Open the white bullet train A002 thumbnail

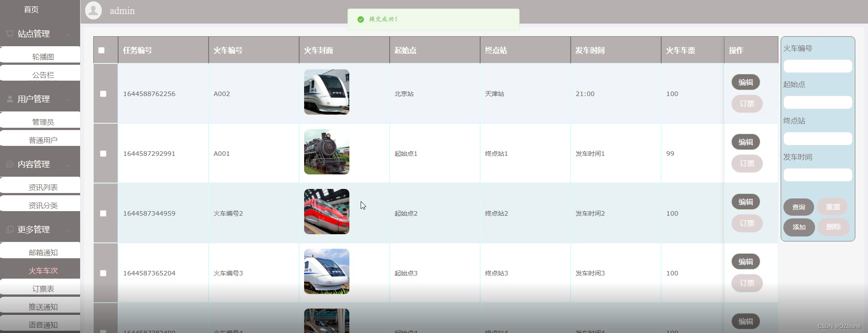tap(327, 92)
